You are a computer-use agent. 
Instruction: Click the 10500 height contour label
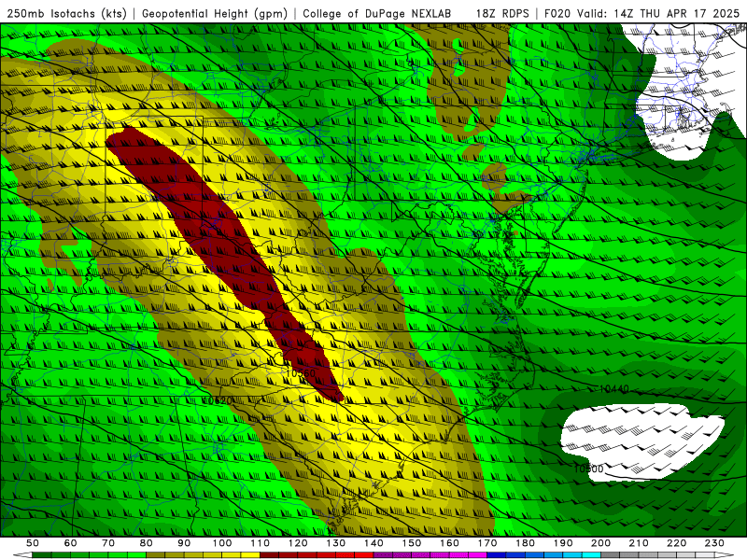coord(588,469)
